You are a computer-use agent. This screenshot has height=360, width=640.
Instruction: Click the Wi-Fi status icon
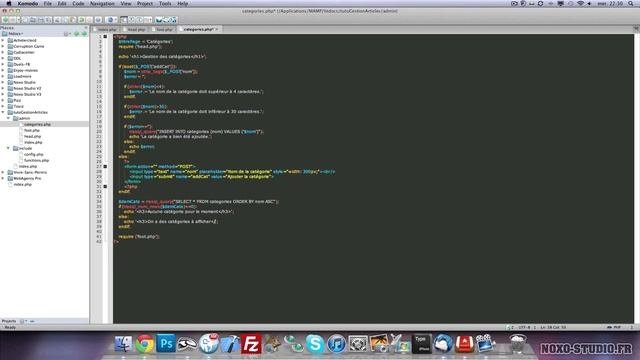point(580,3)
